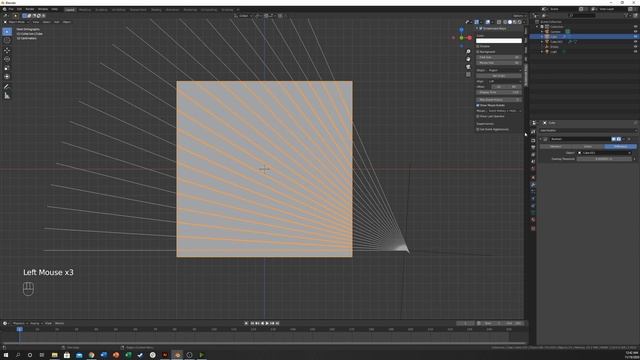Open Boolean Object Cube.001 picker
640x360 pixels.
click(x=604, y=153)
